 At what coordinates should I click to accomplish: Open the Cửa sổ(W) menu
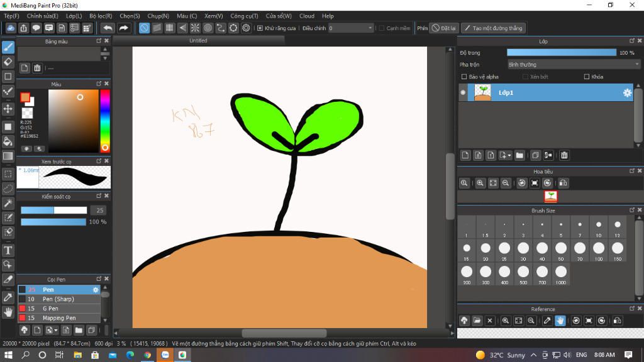point(279,16)
